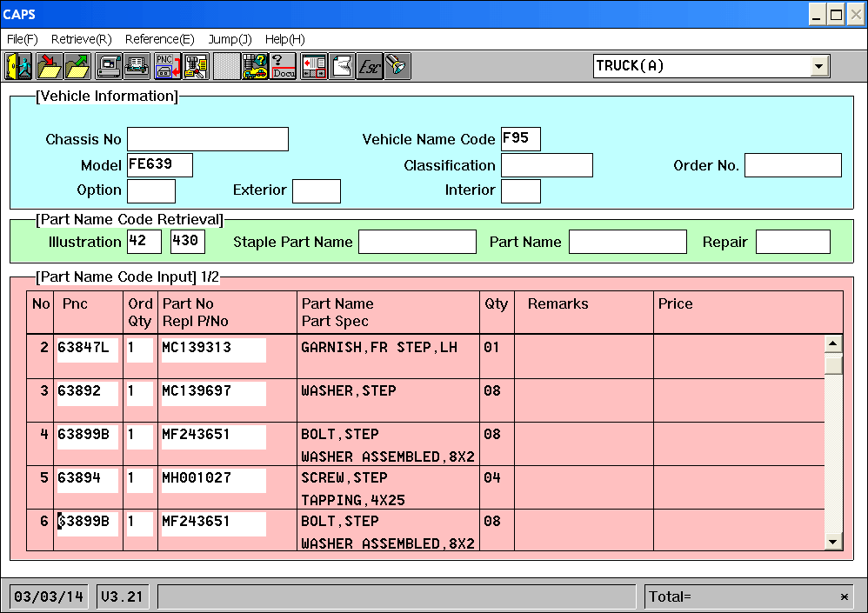Open the Help(H) menu
The height and width of the screenshot is (613, 868).
[x=284, y=39]
